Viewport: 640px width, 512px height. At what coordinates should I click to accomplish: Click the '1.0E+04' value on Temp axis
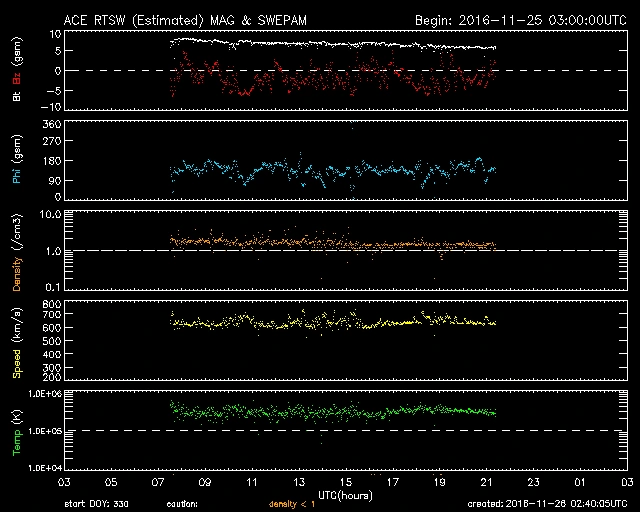click(45, 468)
